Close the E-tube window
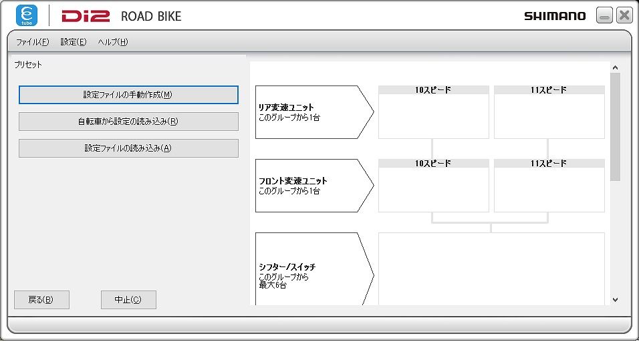The height and width of the screenshot is (364, 639). [624, 15]
